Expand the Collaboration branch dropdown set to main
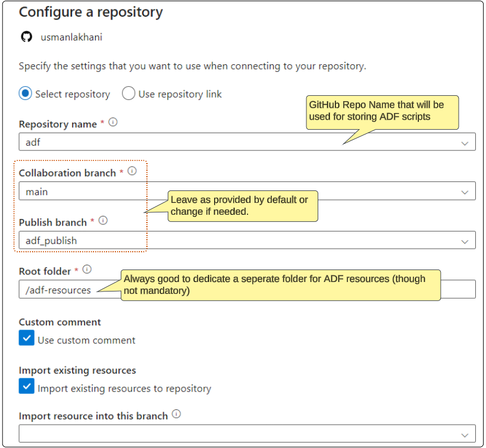This screenshot has height=448, width=486. point(247,192)
